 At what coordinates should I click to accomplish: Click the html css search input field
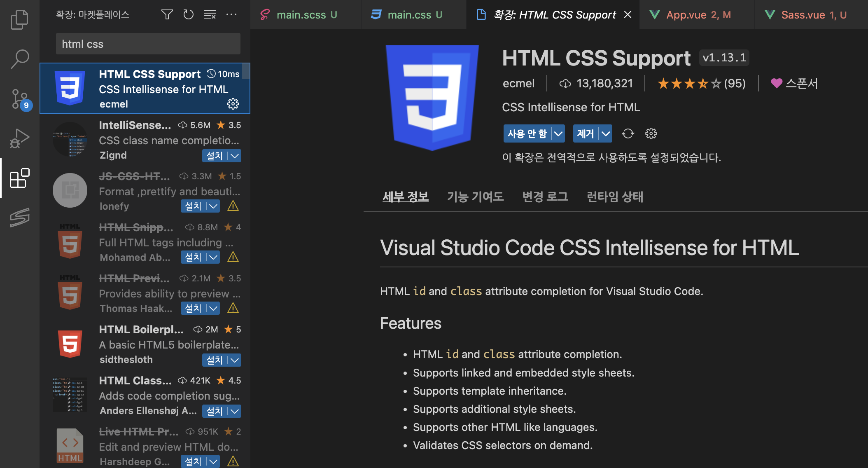tap(148, 44)
